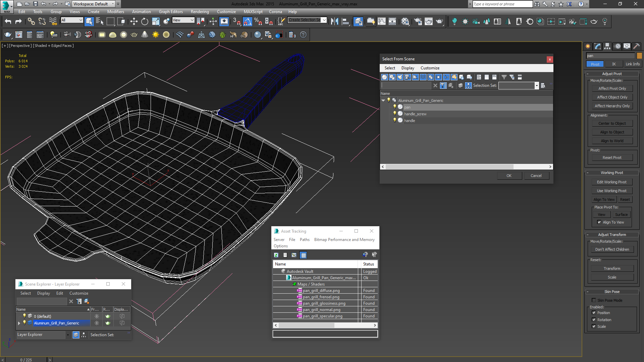The width and height of the screenshot is (644, 362).
Task: Click the Affect Pivot Only button
Action: point(612,88)
